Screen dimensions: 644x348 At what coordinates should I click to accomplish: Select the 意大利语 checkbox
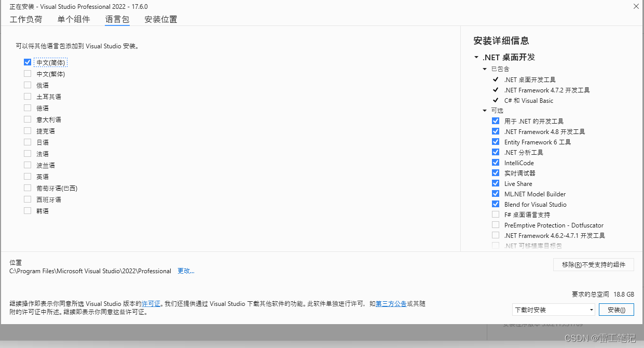point(28,119)
